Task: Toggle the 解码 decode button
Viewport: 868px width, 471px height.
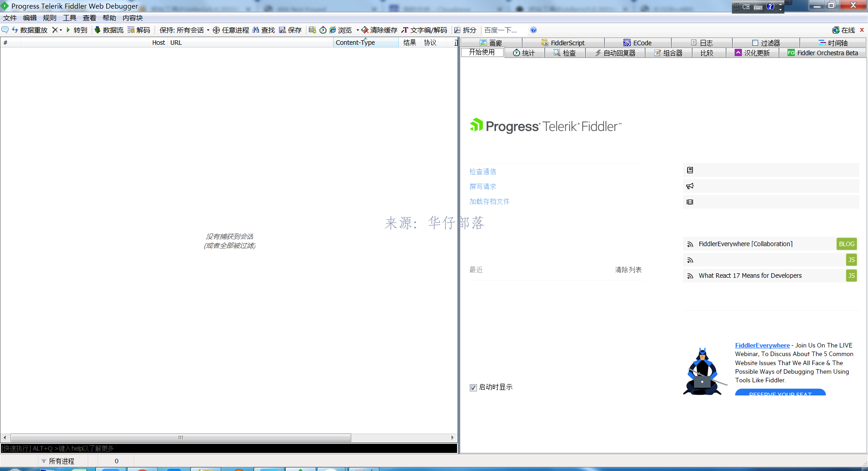Action: pos(139,30)
